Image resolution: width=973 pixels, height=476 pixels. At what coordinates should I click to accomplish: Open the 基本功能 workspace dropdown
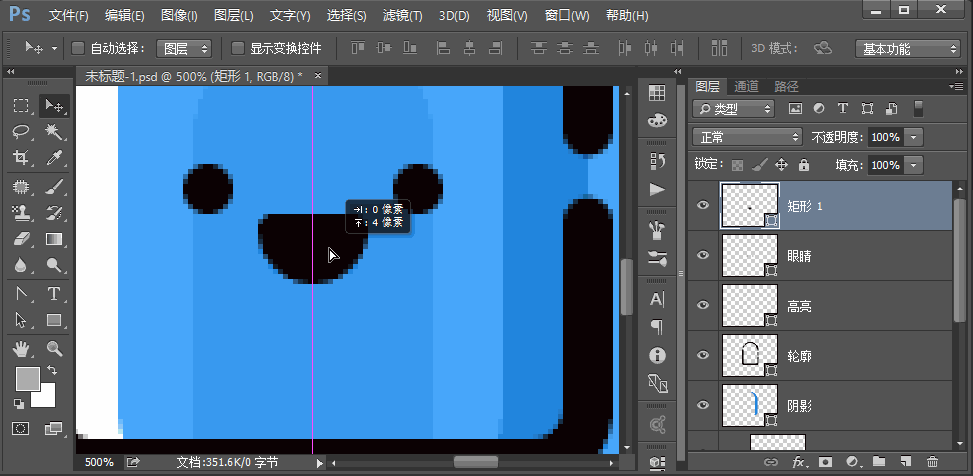tap(908, 49)
